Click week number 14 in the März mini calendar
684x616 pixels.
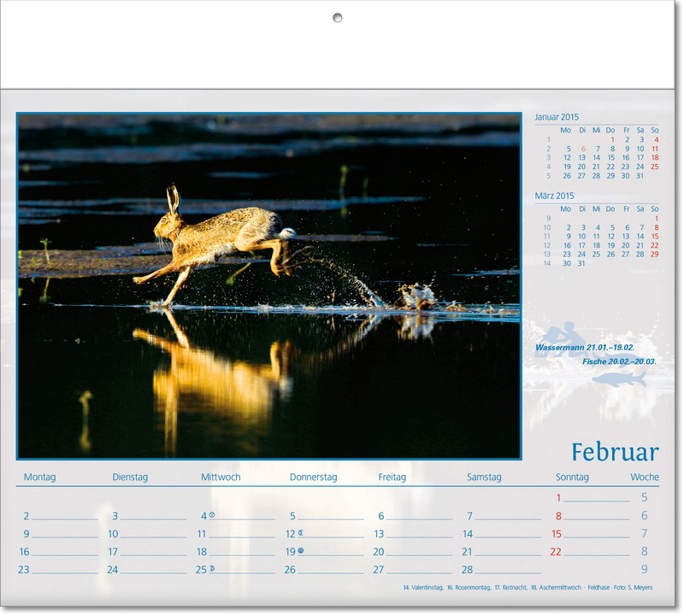547,263
